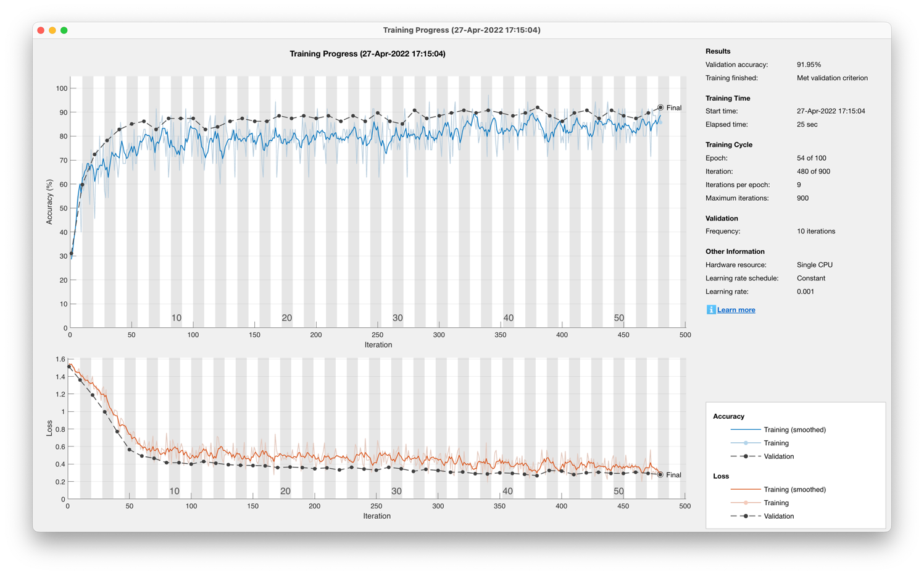Click the validation frequency '10 iterations' value

click(x=816, y=232)
